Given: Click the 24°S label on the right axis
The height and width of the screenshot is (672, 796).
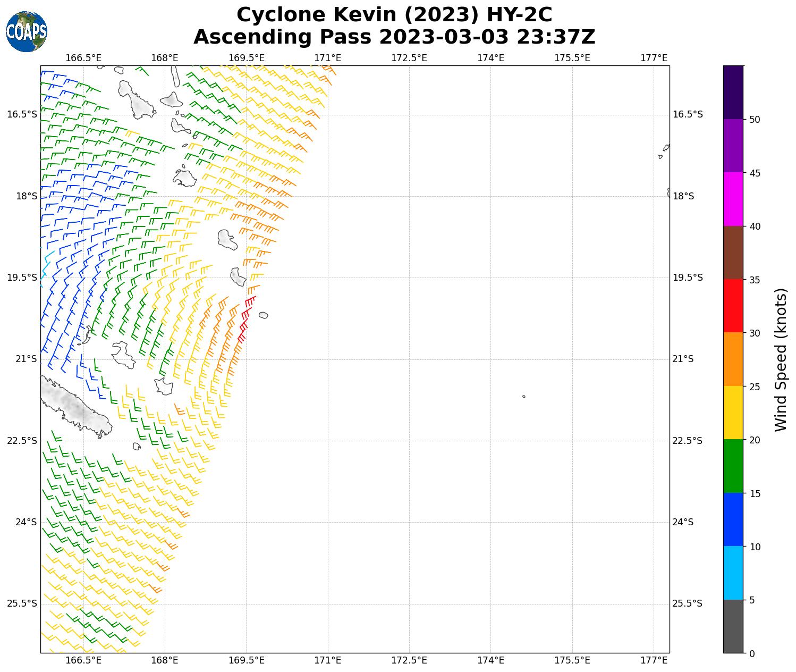Looking at the screenshot, I should [x=683, y=522].
